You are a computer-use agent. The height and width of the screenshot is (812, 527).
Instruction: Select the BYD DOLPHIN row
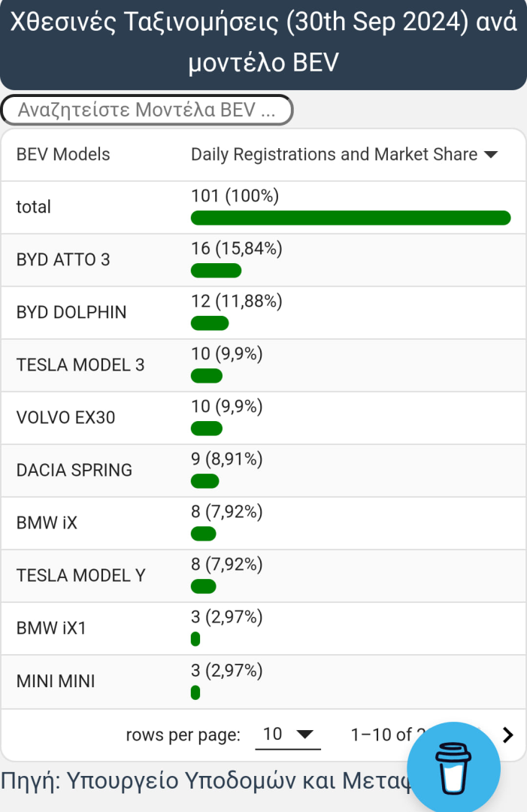[x=71, y=313]
